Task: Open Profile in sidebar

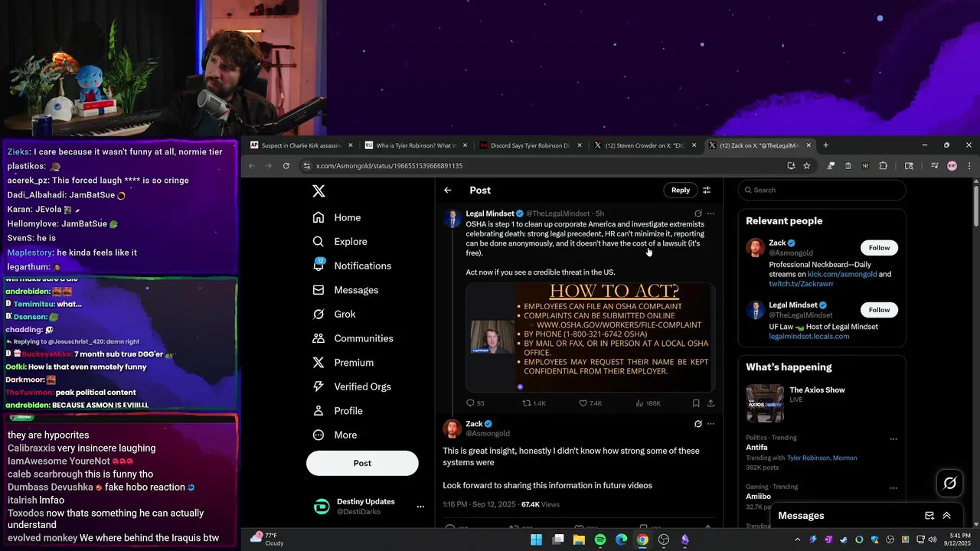Action: 338,411
